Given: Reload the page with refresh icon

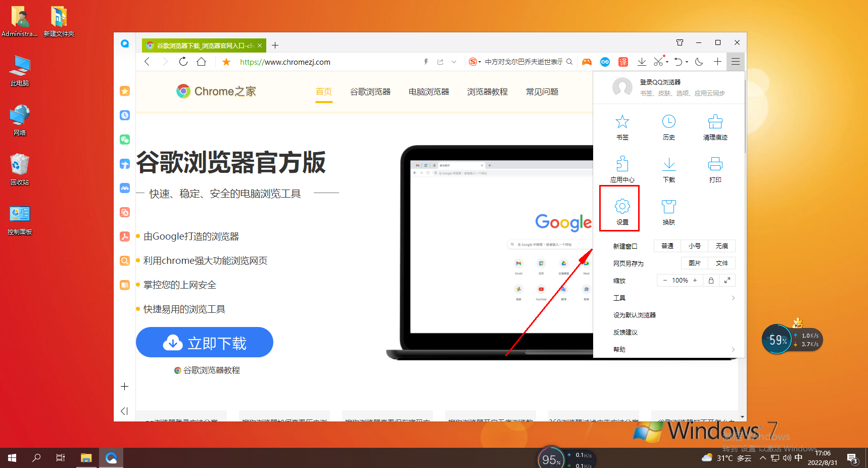Looking at the screenshot, I should pyautogui.click(x=183, y=62).
